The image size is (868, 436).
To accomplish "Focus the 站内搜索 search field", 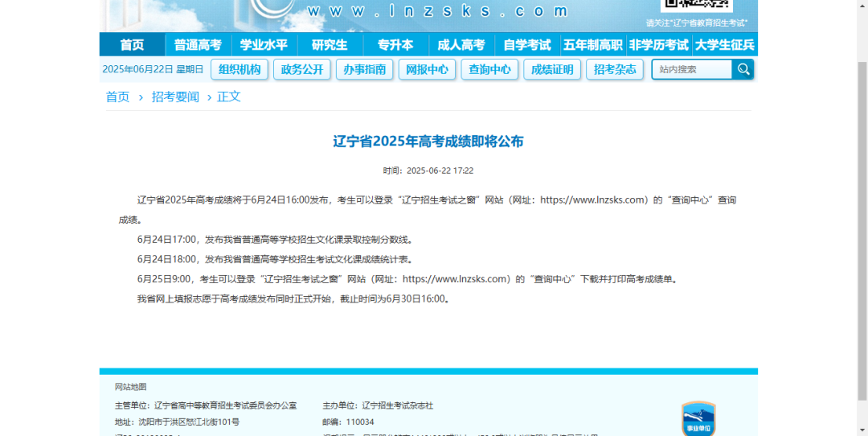I will pyautogui.click(x=692, y=69).
